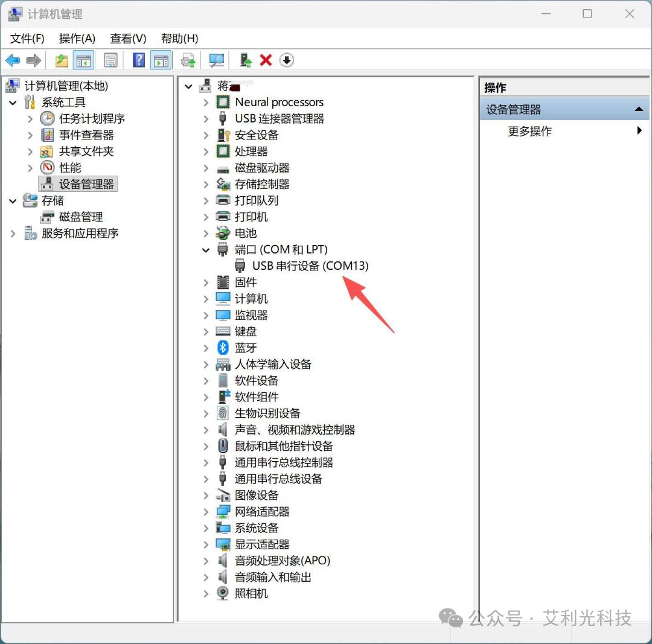Click the clock icon beside 任务计划程序

[x=47, y=118]
